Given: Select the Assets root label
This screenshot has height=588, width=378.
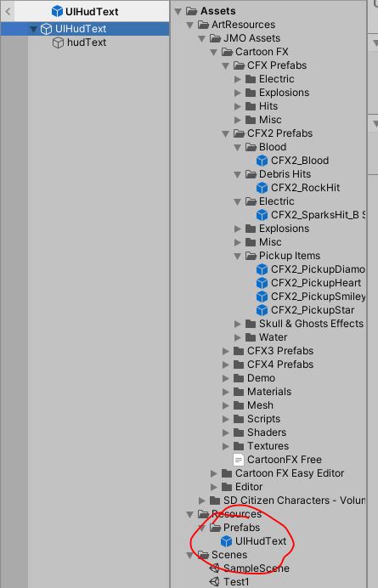Looking at the screenshot, I should click(x=217, y=11).
